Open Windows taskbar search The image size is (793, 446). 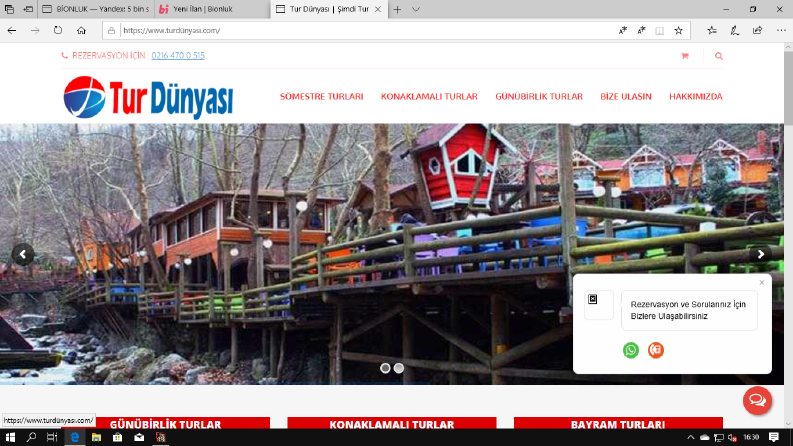(x=31, y=437)
